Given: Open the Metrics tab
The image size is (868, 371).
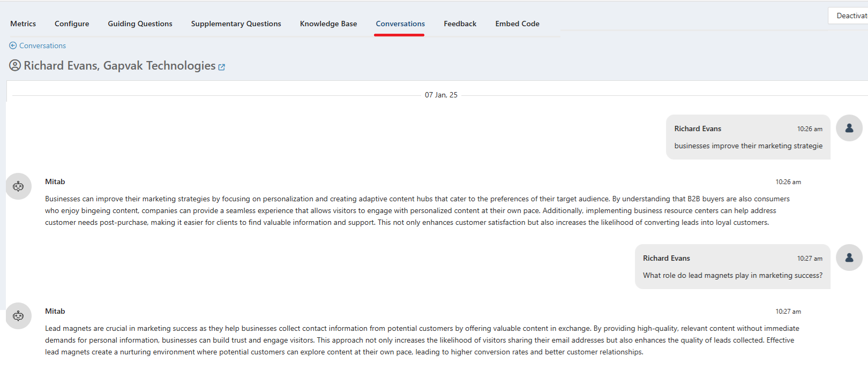Looking at the screenshot, I should tap(23, 24).
